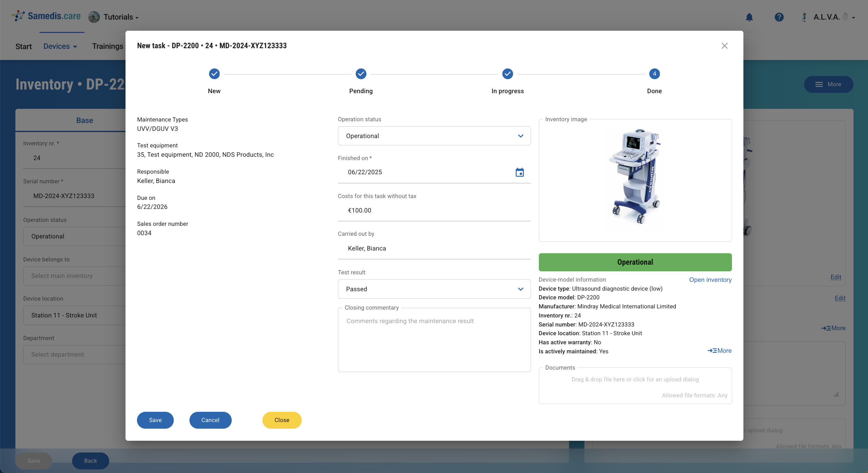The height and width of the screenshot is (473, 868).
Task: Show More device-model information
Action: 719,351
